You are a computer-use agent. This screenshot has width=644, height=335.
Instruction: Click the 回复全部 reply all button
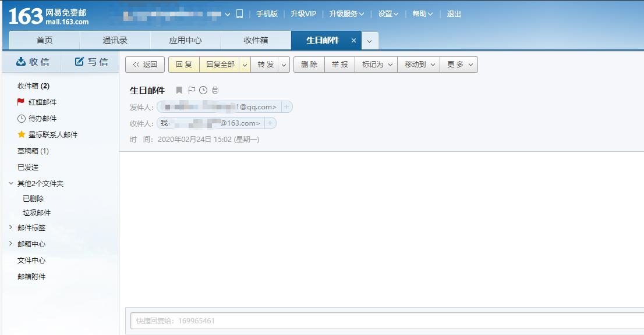220,65
